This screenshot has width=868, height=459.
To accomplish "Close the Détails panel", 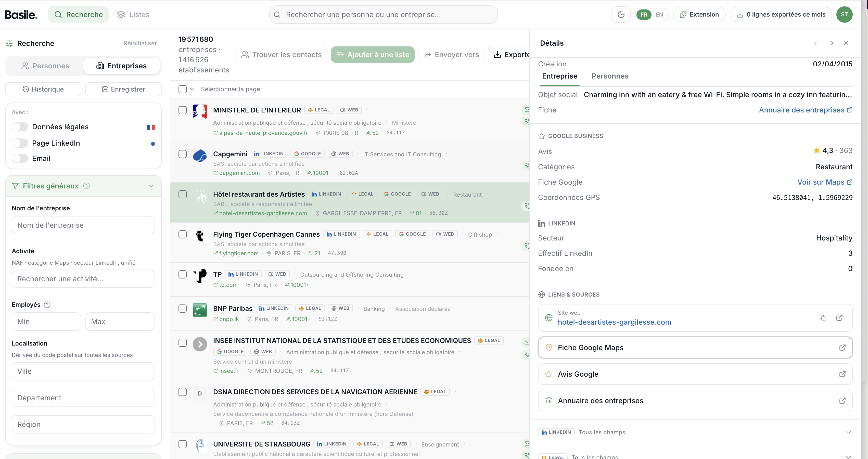I will tap(846, 43).
